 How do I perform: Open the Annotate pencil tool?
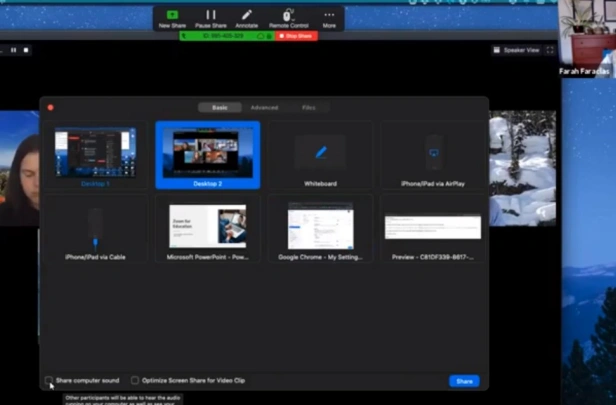point(247,15)
